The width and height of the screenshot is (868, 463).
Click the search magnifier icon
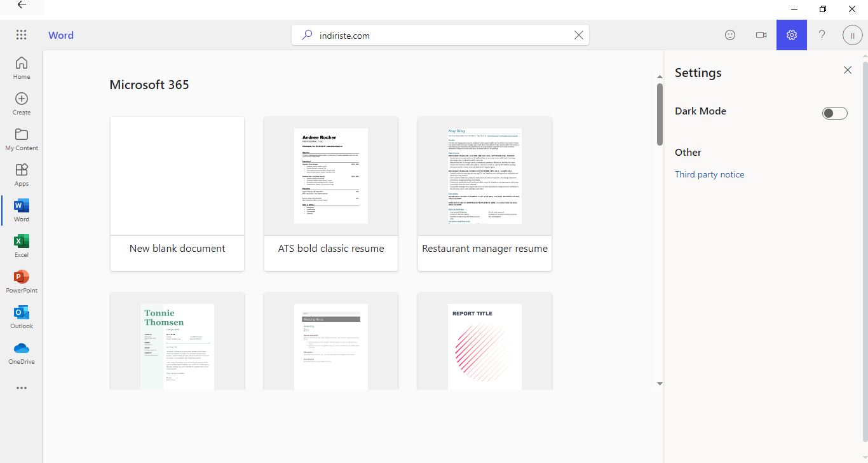(308, 36)
